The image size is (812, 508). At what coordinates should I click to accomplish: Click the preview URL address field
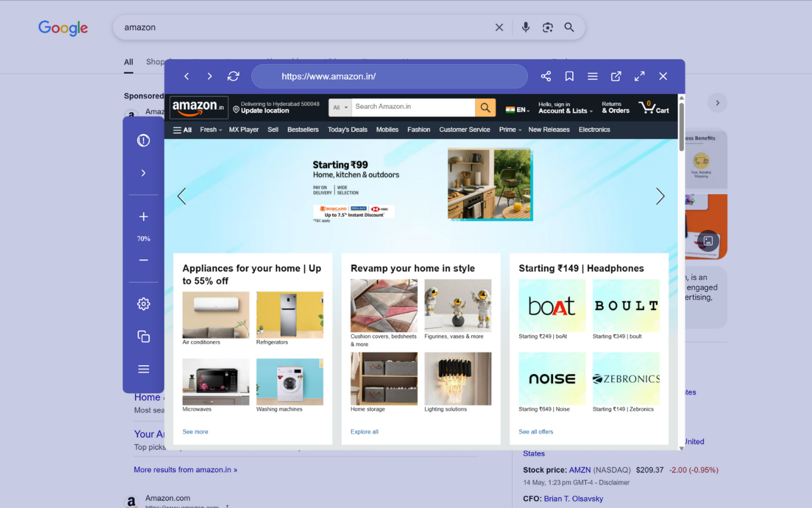point(390,76)
